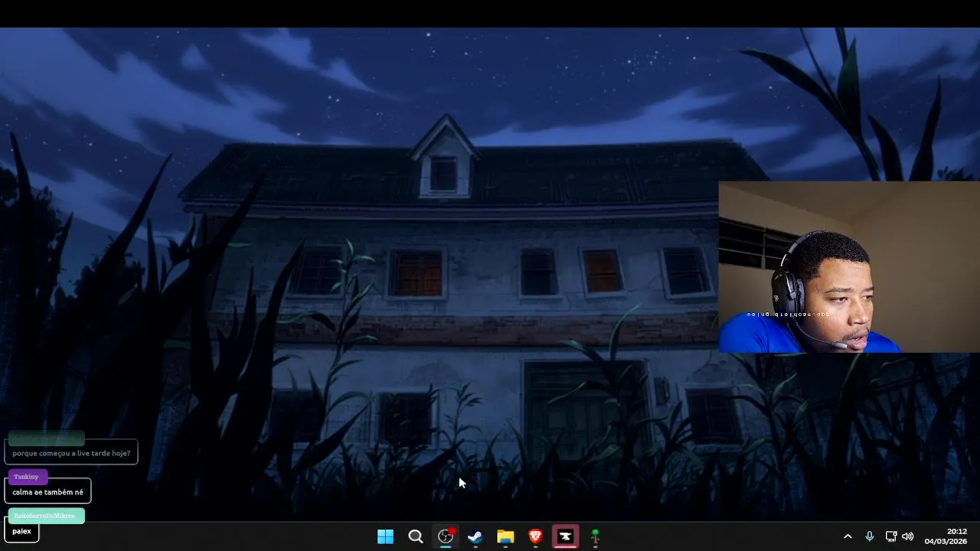The width and height of the screenshot is (980, 551).
Task: Open network display tray icon
Action: [890, 536]
